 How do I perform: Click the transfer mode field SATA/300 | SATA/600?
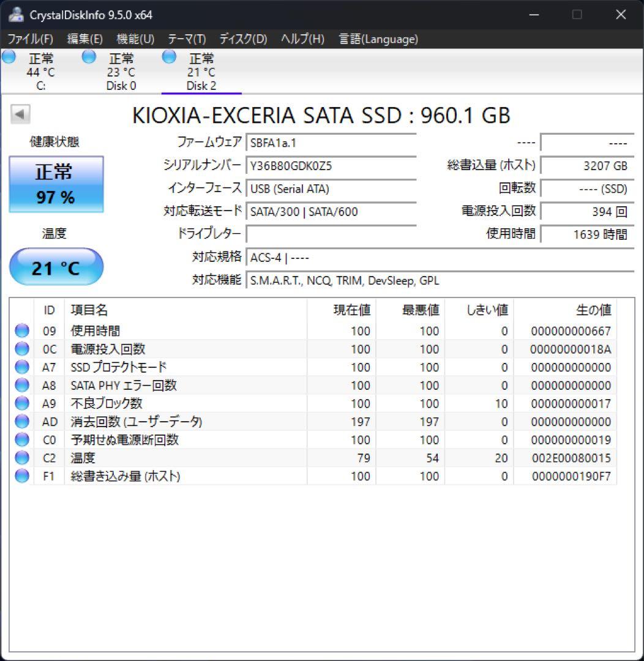point(331,211)
